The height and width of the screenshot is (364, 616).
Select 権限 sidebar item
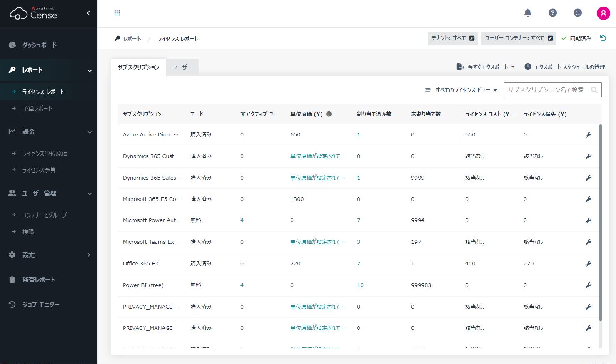coord(28,231)
